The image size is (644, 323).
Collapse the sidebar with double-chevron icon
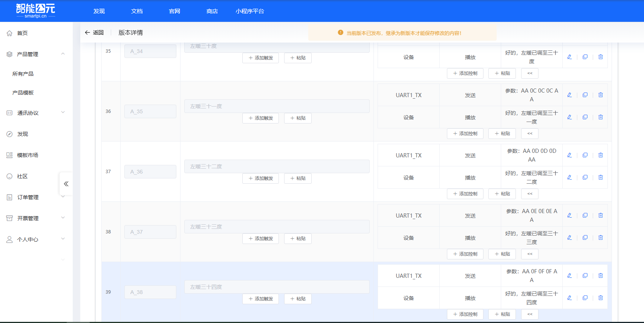[66, 184]
